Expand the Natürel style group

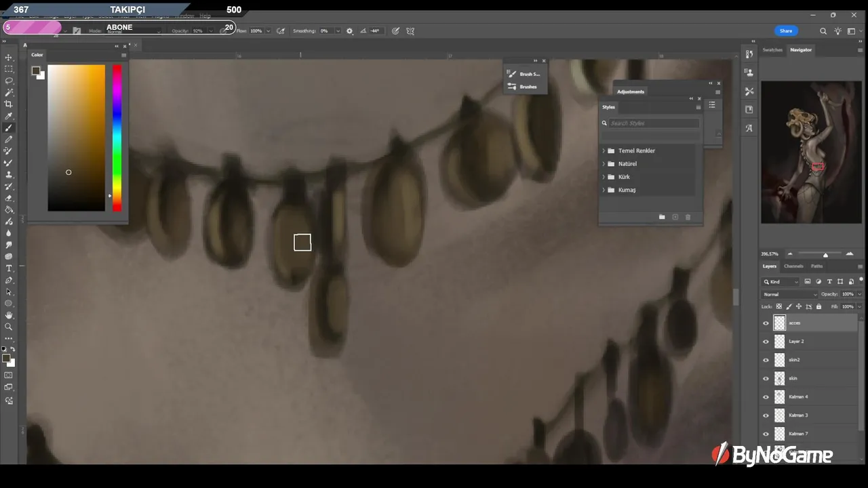pyautogui.click(x=604, y=163)
